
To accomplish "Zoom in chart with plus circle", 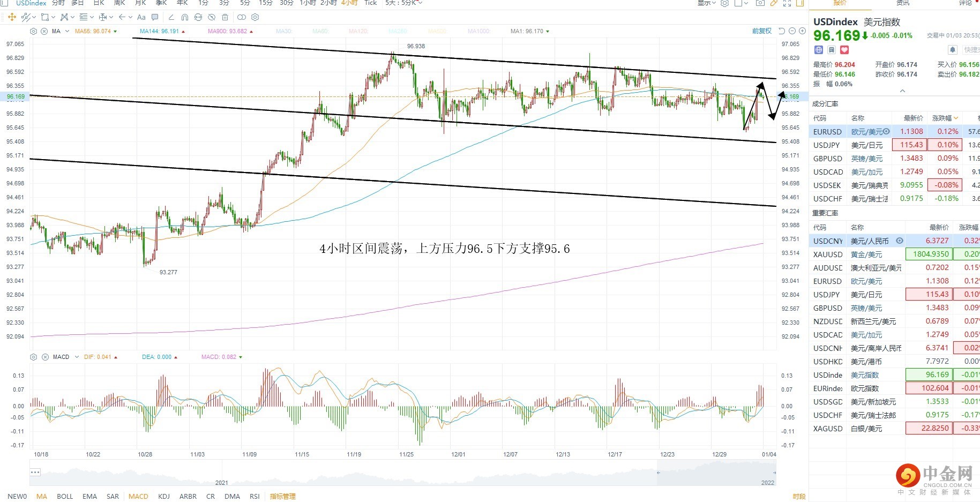I will click(803, 31).
